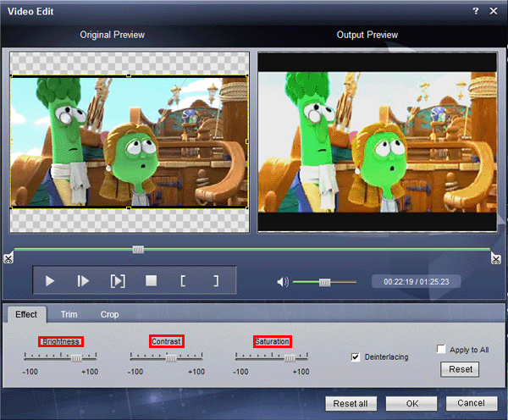Click the volume slider handle

click(324, 282)
